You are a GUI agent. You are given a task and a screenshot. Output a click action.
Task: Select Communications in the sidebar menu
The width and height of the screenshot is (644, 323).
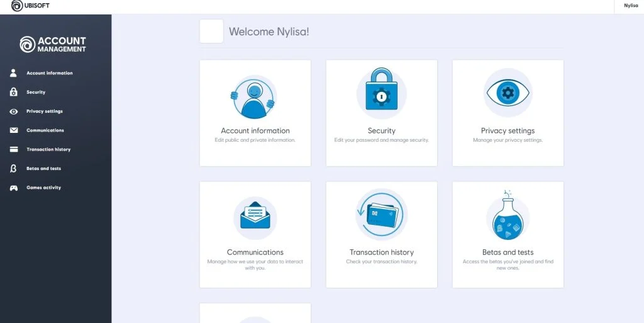[45, 130]
